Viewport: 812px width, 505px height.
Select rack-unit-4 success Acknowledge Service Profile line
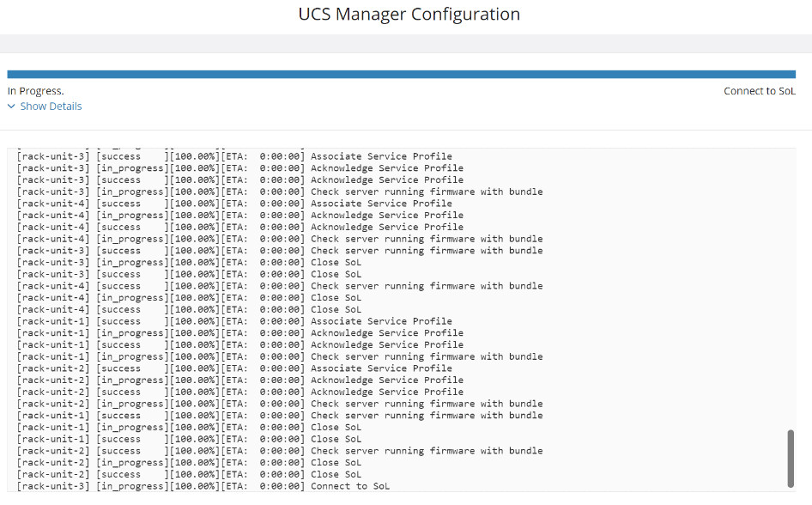240,228
